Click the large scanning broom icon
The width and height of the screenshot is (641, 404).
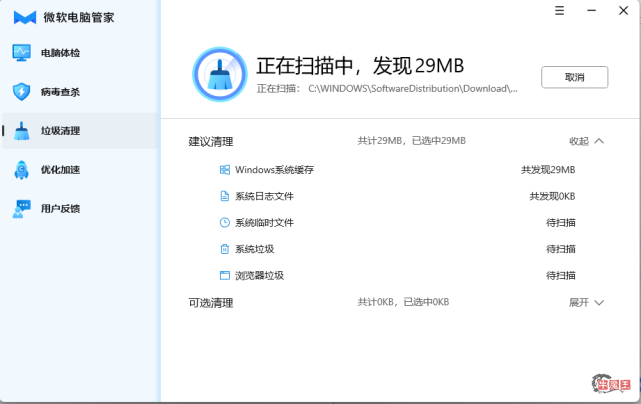click(x=220, y=74)
